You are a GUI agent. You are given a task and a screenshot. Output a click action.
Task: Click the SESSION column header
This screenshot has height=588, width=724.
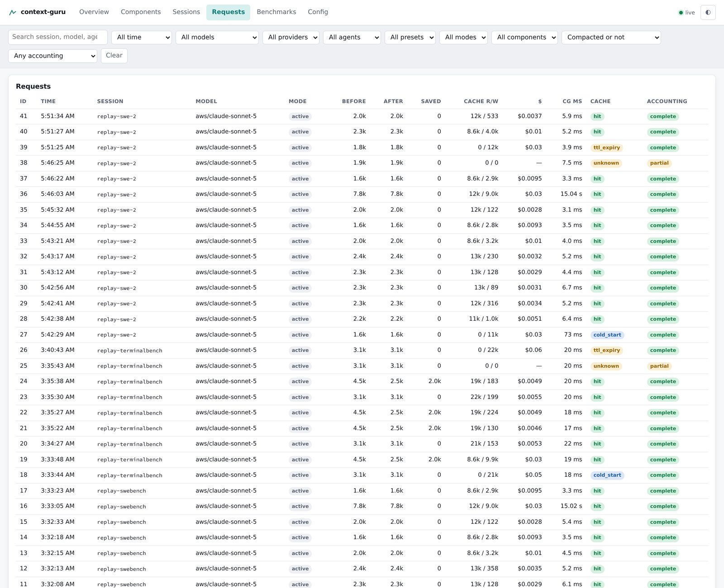coord(110,101)
